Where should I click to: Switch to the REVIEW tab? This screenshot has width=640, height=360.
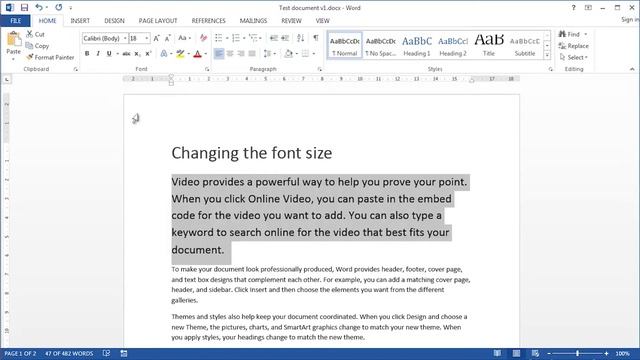(x=291, y=21)
